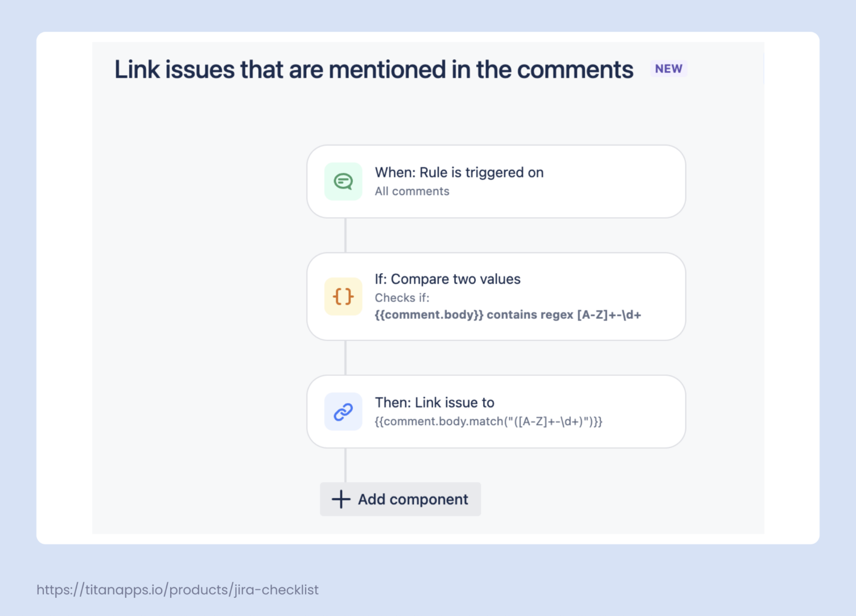Open the titanapps.io jira-checklist URL
The width and height of the screenshot is (856, 616).
click(177, 590)
